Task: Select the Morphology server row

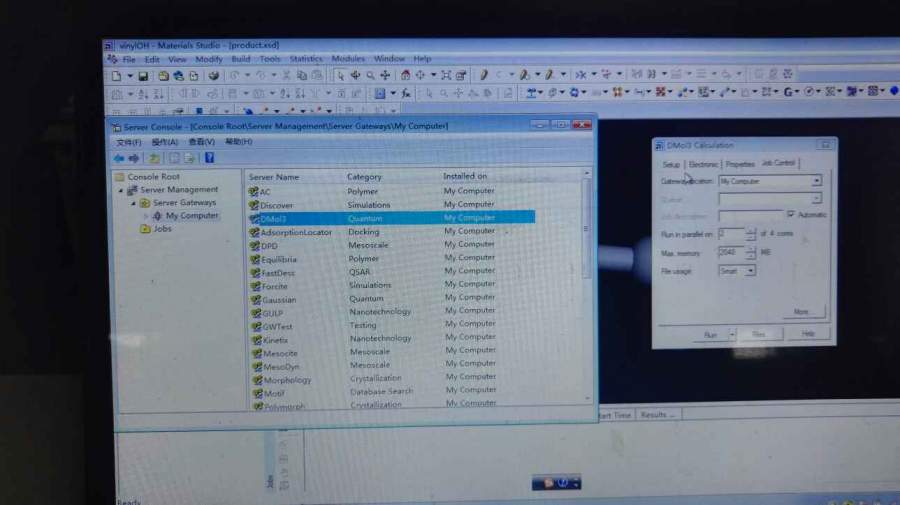Action: [391, 379]
